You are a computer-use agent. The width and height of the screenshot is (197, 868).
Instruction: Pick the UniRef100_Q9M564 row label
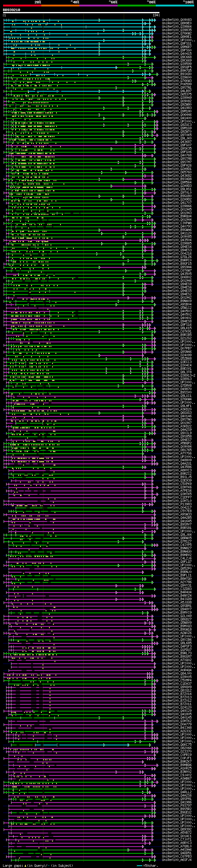click(177, 183)
